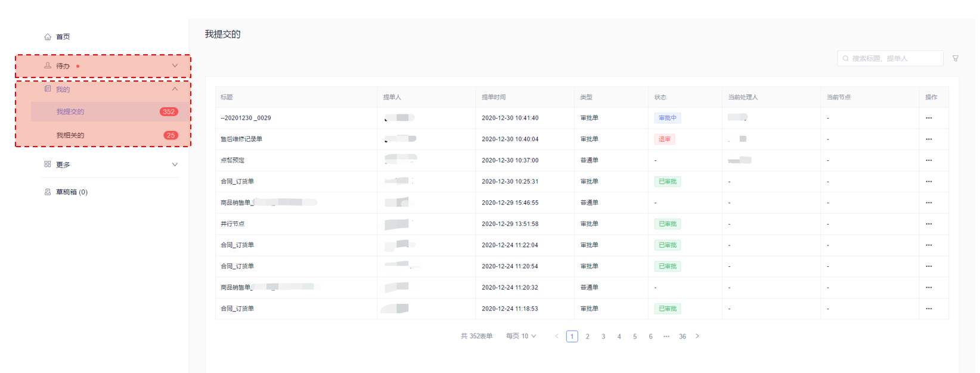Open the more actions menu for row --20201230_0029
The width and height of the screenshot is (980, 373).
click(929, 118)
